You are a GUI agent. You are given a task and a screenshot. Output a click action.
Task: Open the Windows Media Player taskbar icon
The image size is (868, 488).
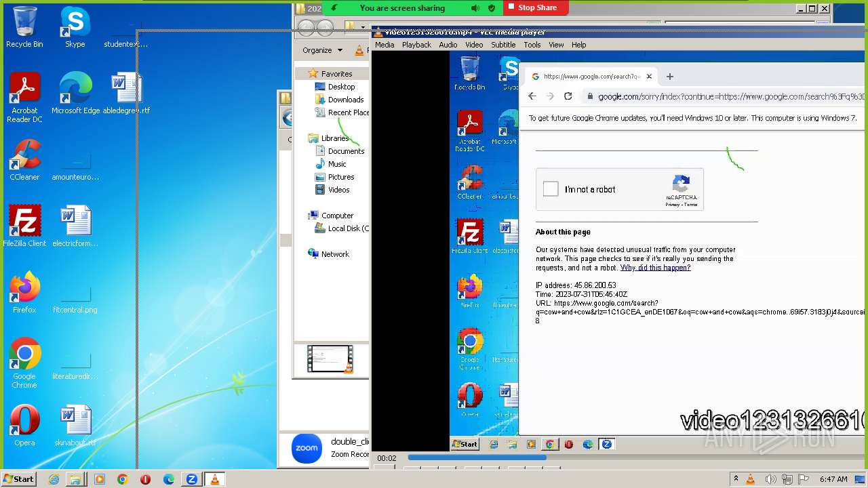coord(100,479)
